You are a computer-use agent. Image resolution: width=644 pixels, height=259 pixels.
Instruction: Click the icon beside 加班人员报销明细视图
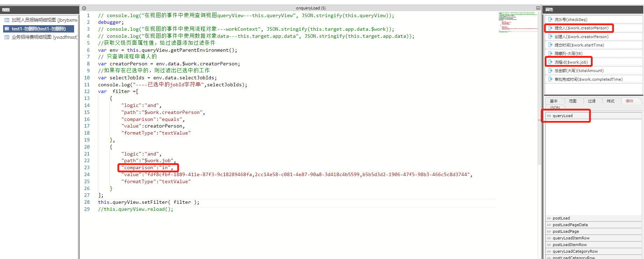point(7,20)
